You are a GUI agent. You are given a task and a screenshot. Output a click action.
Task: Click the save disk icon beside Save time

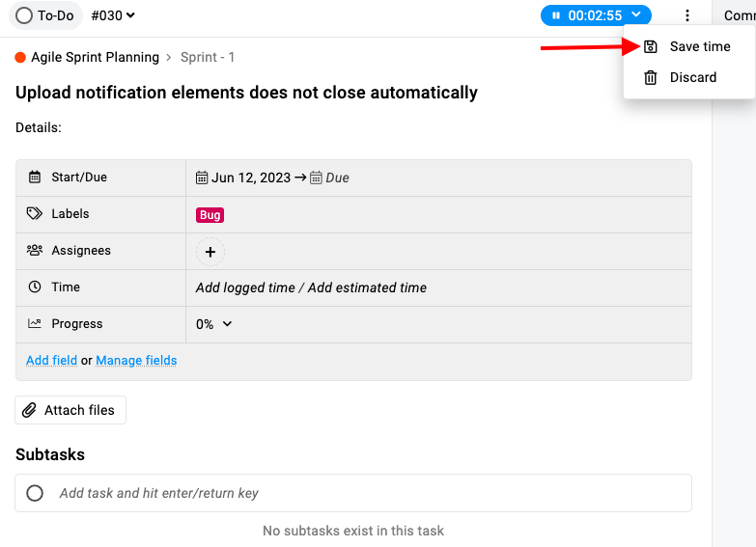(651, 46)
